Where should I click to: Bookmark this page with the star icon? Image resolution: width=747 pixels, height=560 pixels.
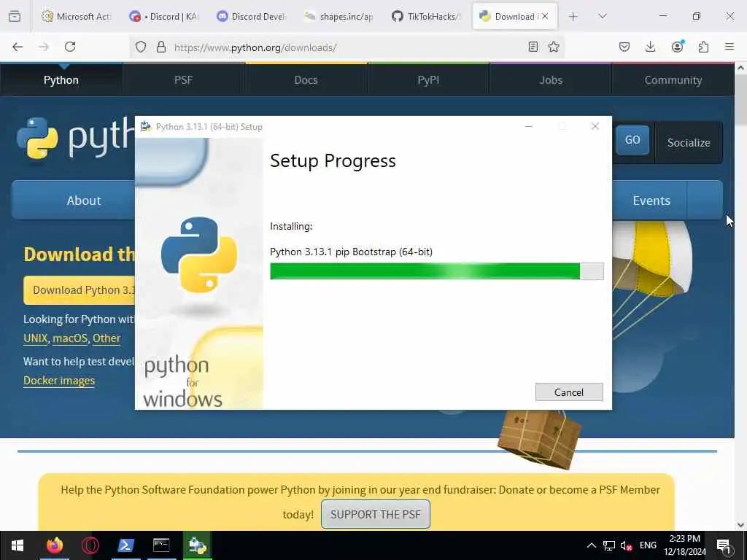coord(554,47)
